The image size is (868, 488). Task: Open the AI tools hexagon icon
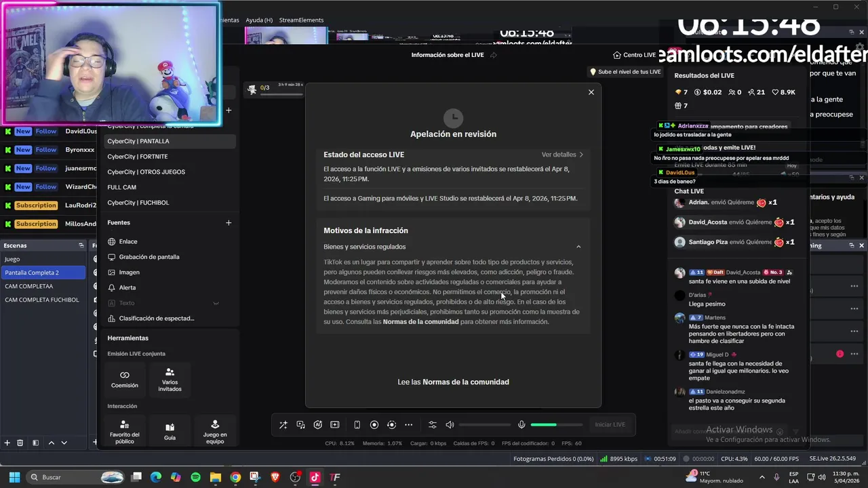[x=317, y=424]
